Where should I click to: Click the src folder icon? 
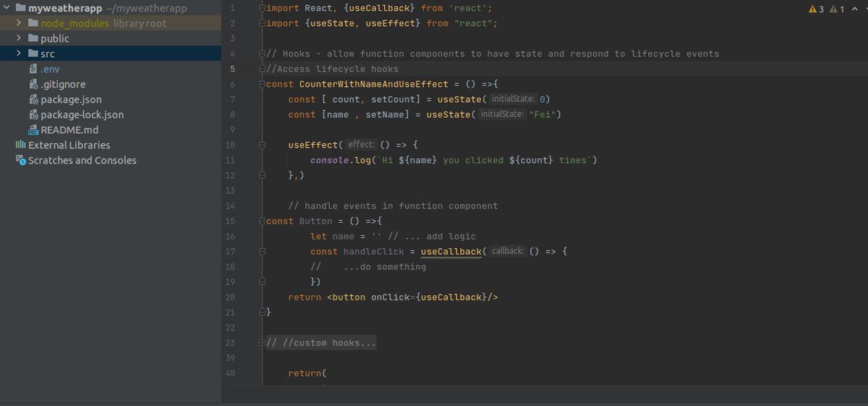point(33,54)
